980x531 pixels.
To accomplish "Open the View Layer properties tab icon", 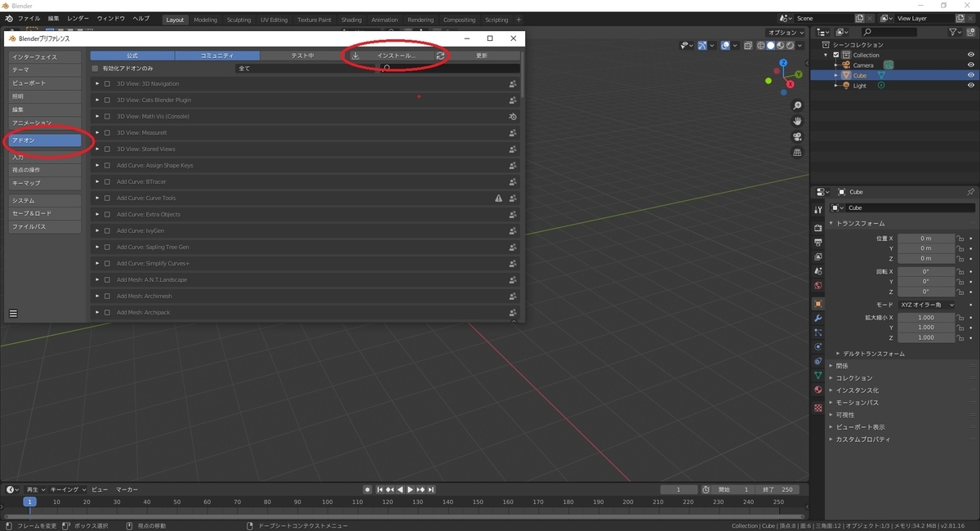I will pos(817,257).
